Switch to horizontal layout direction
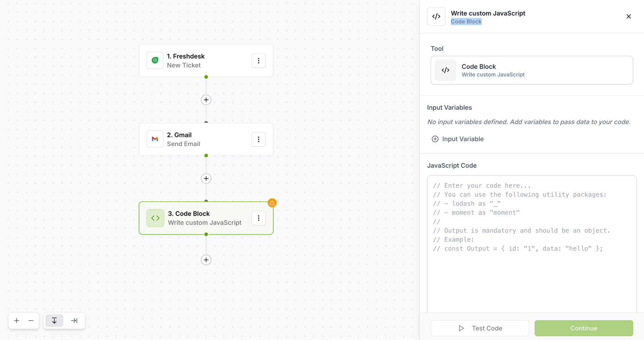 pyautogui.click(x=74, y=320)
